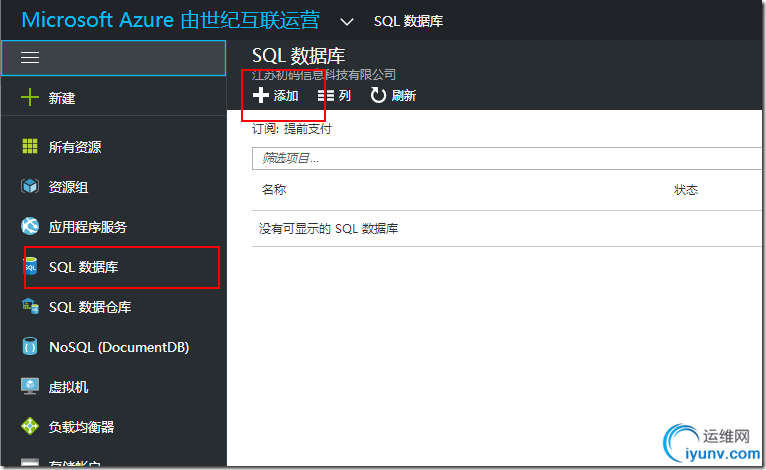Open the hamburger menu in sidebar
Image resolution: width=766 pixels, height=470 pixels.
point(30,57)
